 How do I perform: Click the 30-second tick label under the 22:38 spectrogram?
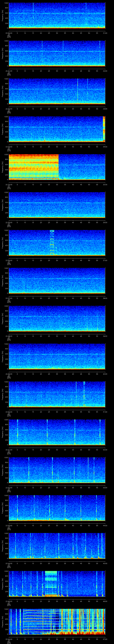(57, 336)
